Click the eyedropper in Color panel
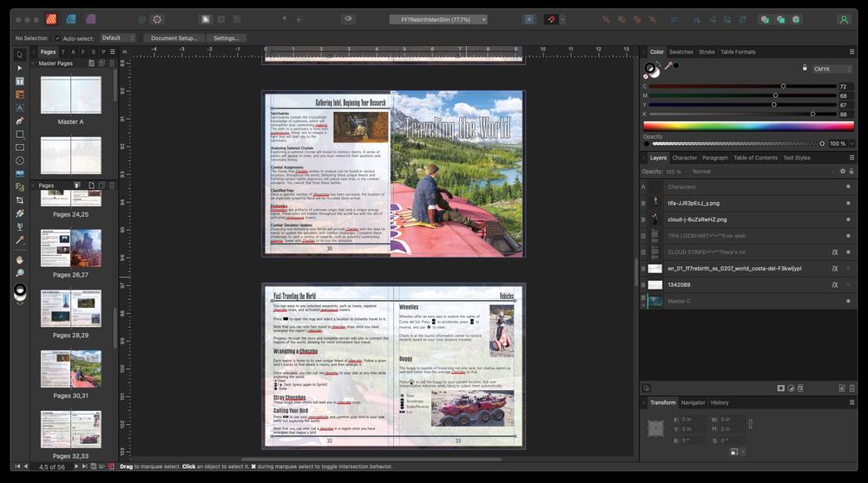868x483 pixels. [x=668, y=66]
